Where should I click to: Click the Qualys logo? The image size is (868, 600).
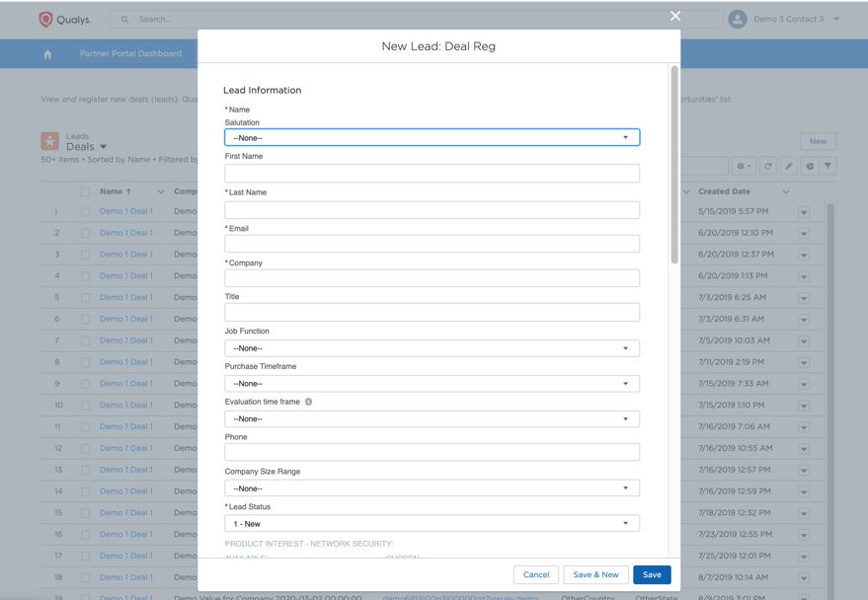(65, 20)
